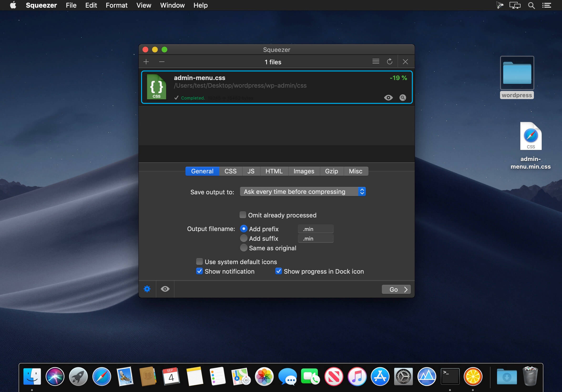Viewport: 562px width, 392px height.
Task: Uncheck Show progress in Dock icon
Action: [278, 271]
